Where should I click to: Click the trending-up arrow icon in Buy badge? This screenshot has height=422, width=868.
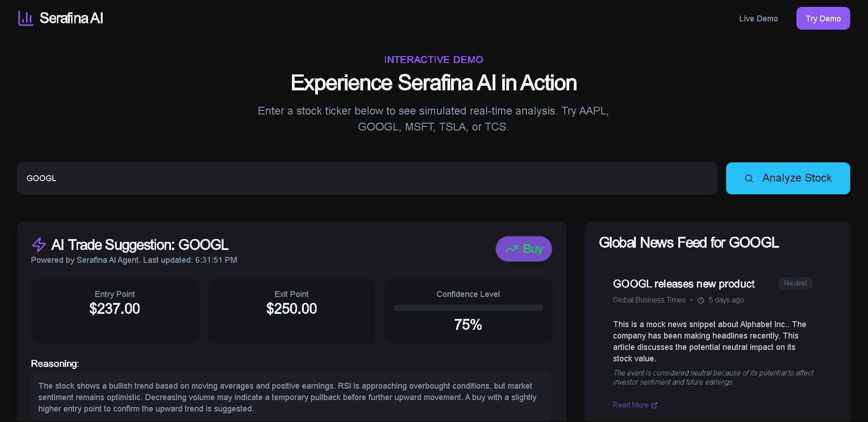(512, 249)
